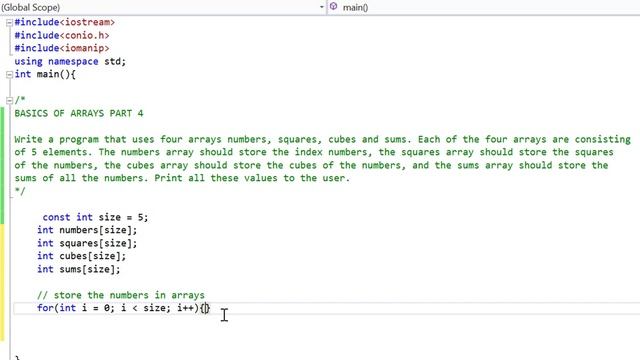640x360 pixels.
Task: Click on the for loop line
Action: click(123, 308)
